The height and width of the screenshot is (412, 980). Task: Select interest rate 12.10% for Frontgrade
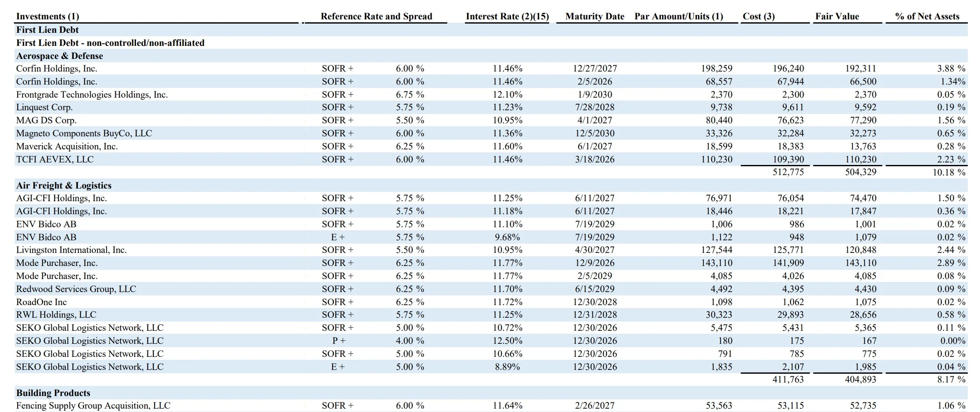tap(507, 95)
